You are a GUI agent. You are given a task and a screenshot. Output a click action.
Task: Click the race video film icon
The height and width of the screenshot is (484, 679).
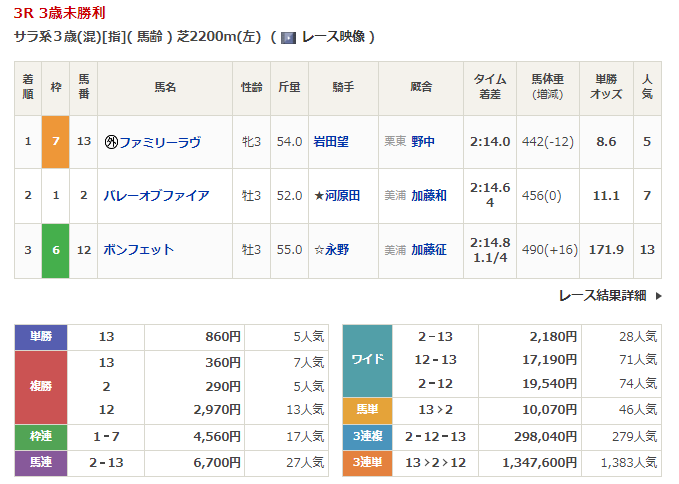pos(288,37)
